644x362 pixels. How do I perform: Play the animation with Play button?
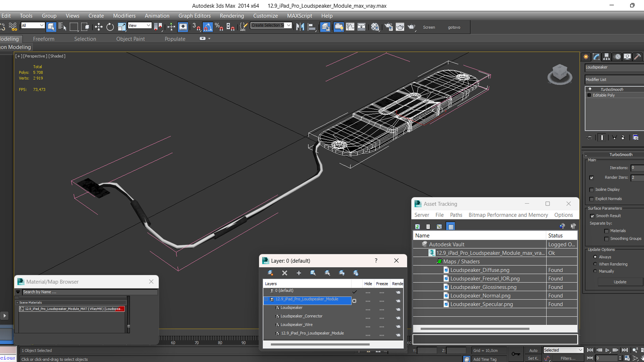pos(607,350)
